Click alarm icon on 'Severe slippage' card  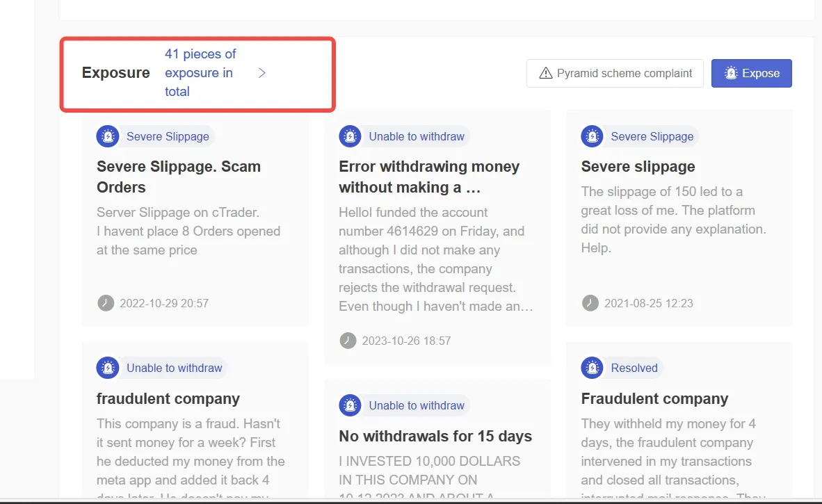tap(593, 136)
